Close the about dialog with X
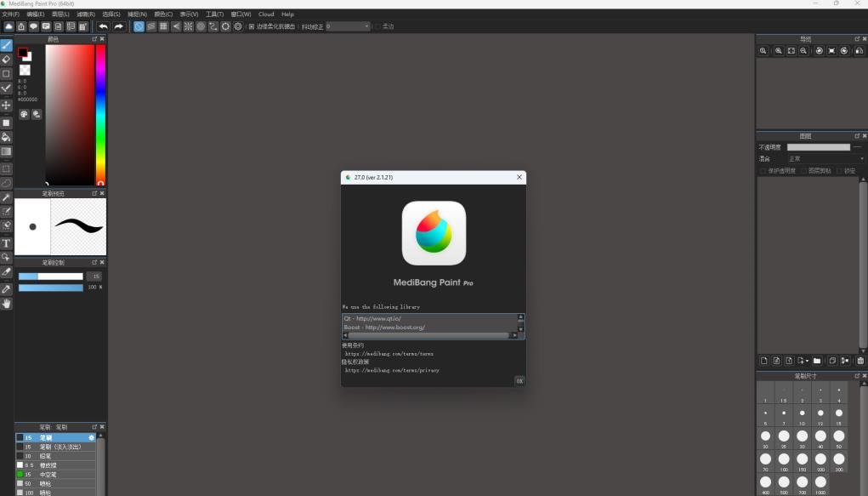 (519, 177)
